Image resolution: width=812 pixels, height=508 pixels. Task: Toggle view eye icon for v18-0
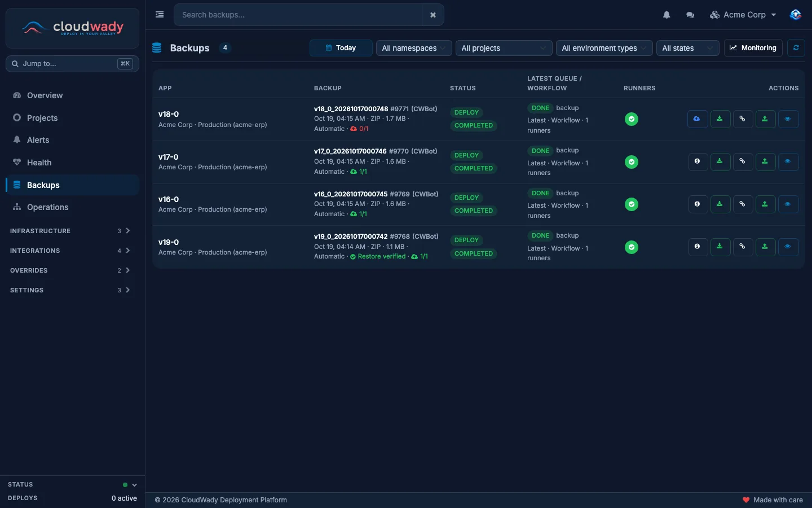click(x=788, y=119)
